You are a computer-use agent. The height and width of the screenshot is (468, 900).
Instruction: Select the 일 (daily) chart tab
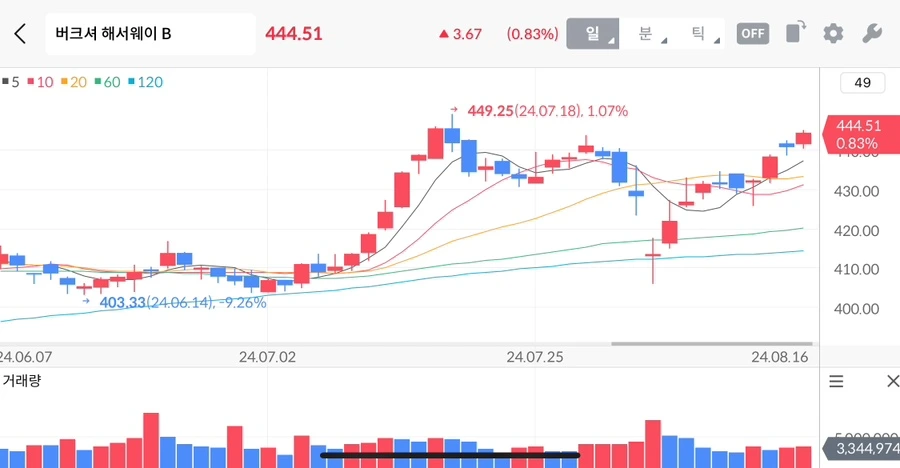point(592,34)
